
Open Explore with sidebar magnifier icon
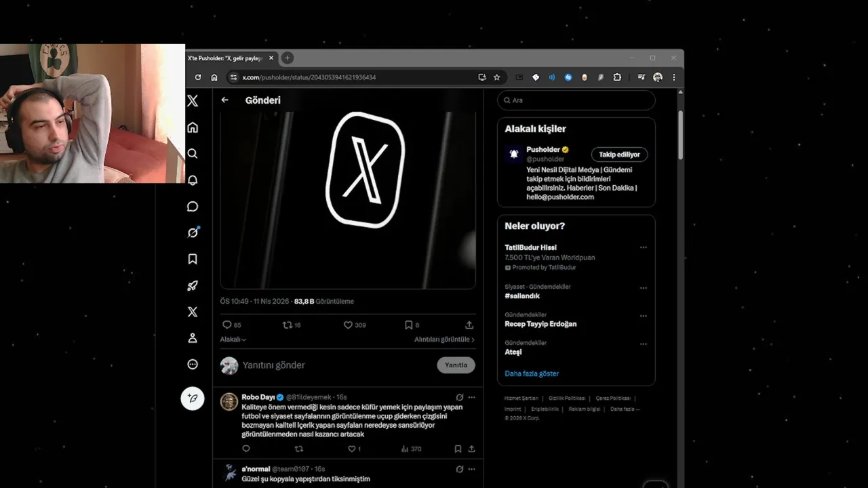(x=193, y=154)
